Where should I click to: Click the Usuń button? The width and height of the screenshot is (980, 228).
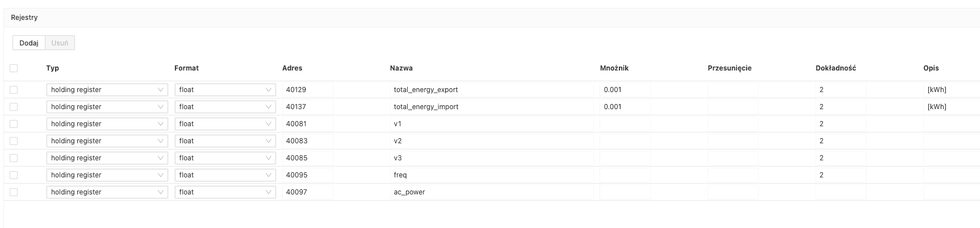(x=60, y=43)
